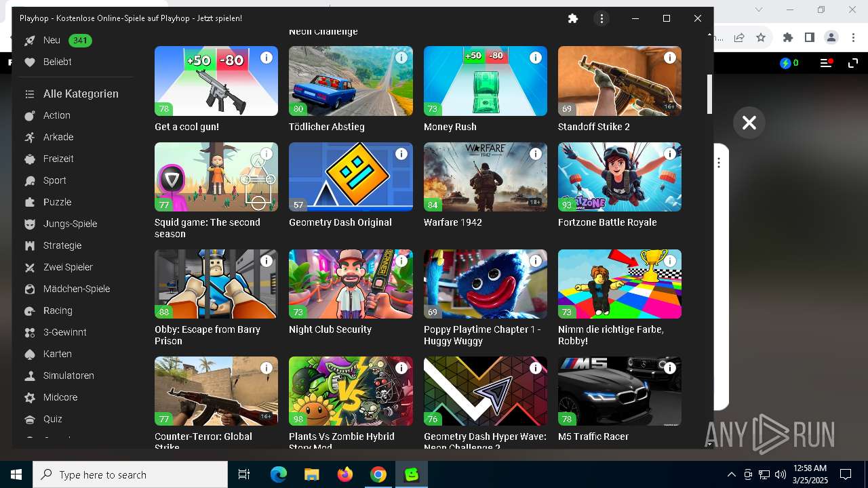Viewport: 868px width, 488px height.
Task: Click the Beliebt heart icon
Action: [x=30, y=62]
